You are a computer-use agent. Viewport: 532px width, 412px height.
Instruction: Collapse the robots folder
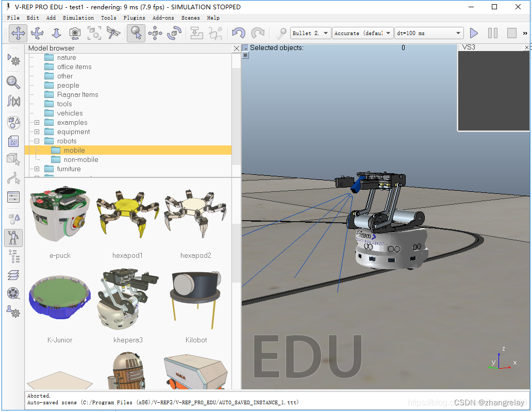37,141
